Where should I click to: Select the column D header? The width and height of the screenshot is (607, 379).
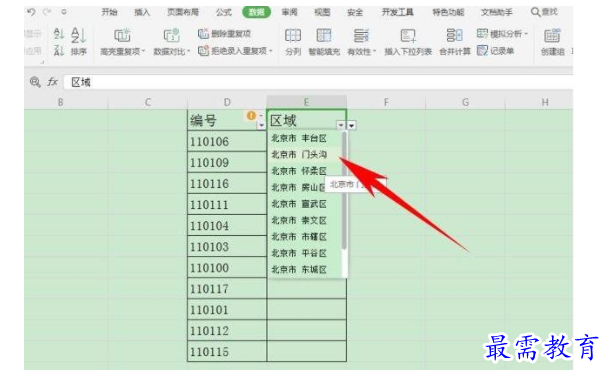(x=227, y=102)
